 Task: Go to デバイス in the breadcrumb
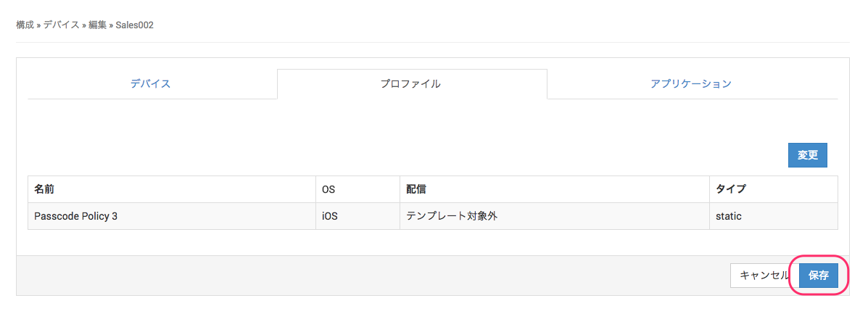click(x=61, y=25)
